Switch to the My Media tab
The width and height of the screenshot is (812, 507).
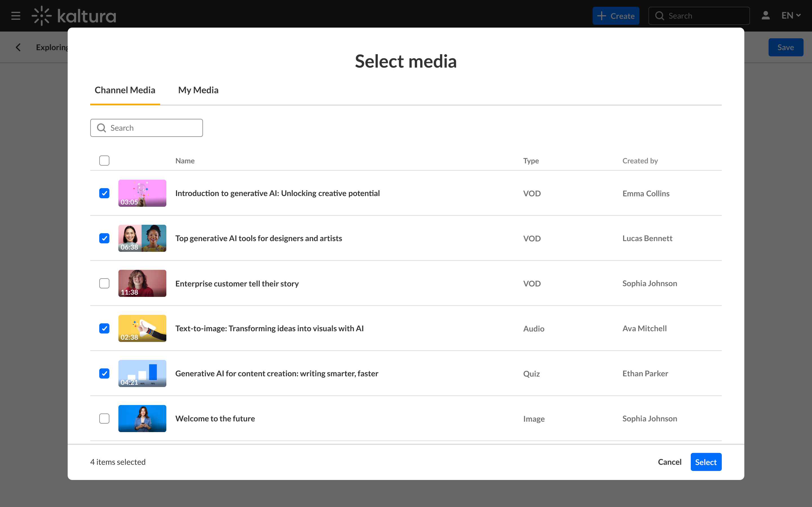198,90
